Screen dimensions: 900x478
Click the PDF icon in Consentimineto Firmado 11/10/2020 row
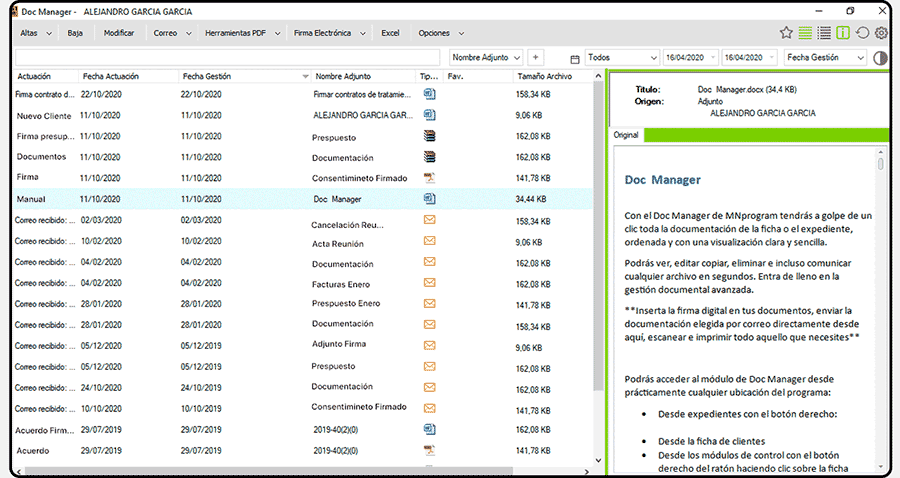pyautogui.click(x=429, y=178)
